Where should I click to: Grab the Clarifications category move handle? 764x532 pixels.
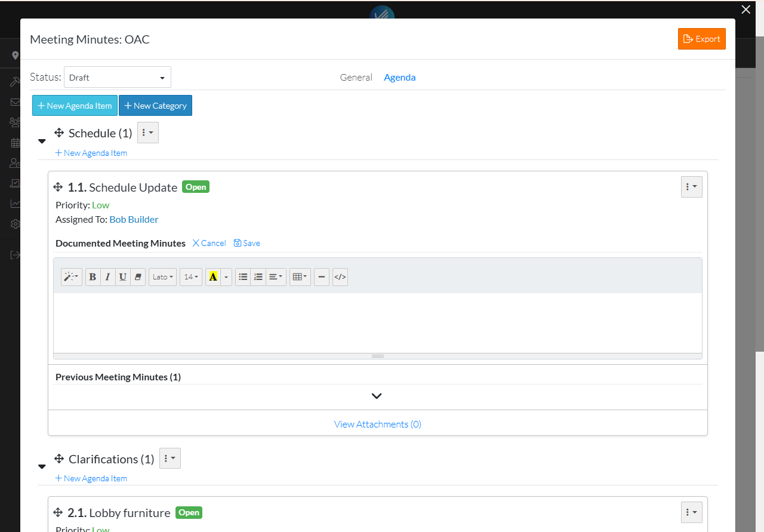(59, 459)
